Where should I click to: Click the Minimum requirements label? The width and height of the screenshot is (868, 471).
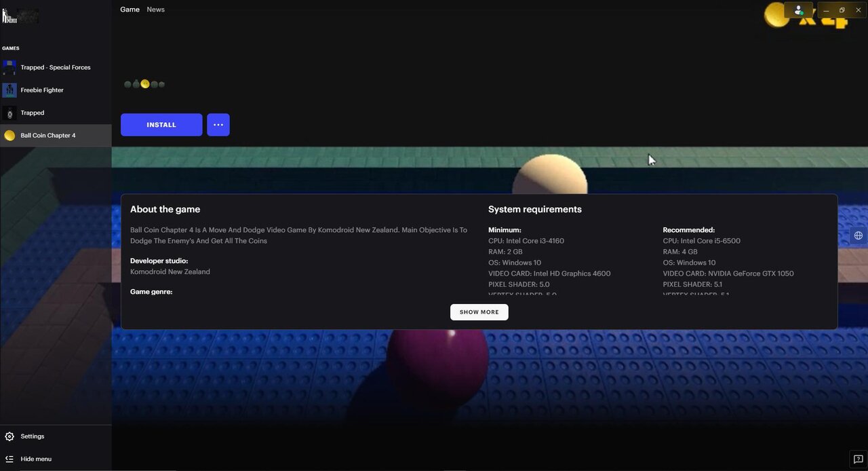click(x=505, y=230)
